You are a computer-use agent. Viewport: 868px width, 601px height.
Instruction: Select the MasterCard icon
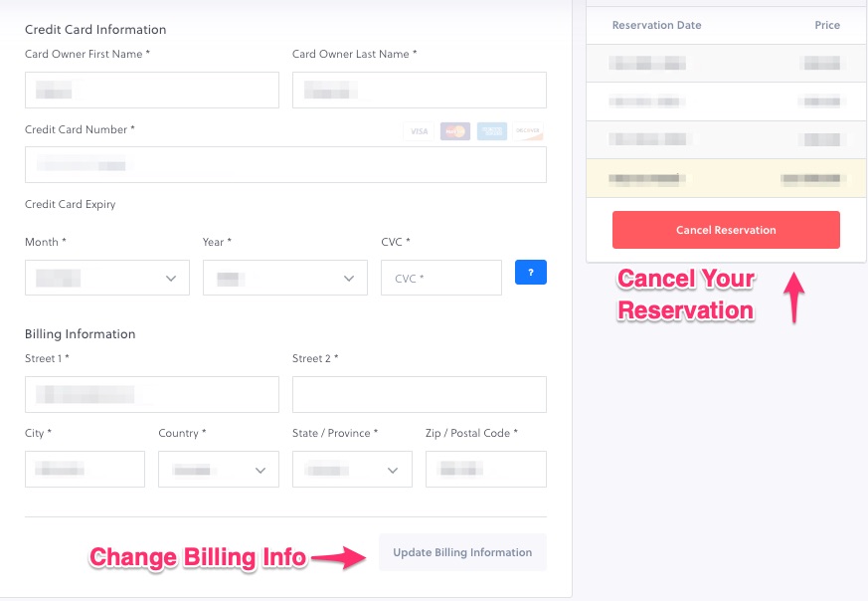pos(455,130)
